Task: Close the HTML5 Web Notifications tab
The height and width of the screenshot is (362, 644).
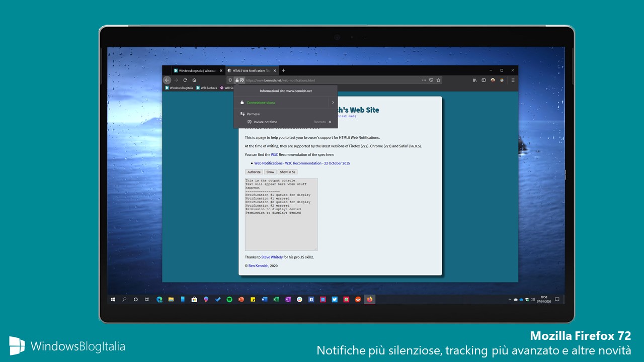Action: click(x=275, y=70)
